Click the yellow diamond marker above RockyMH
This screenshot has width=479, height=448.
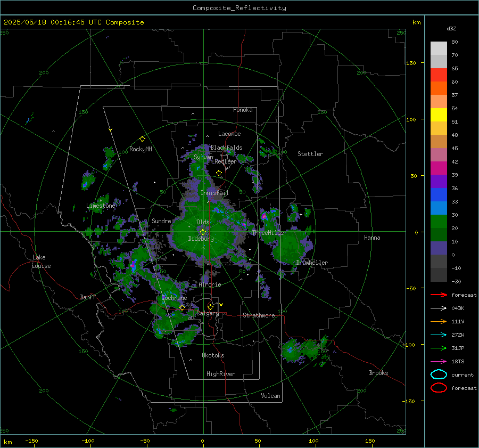click(x=142, y=139)
